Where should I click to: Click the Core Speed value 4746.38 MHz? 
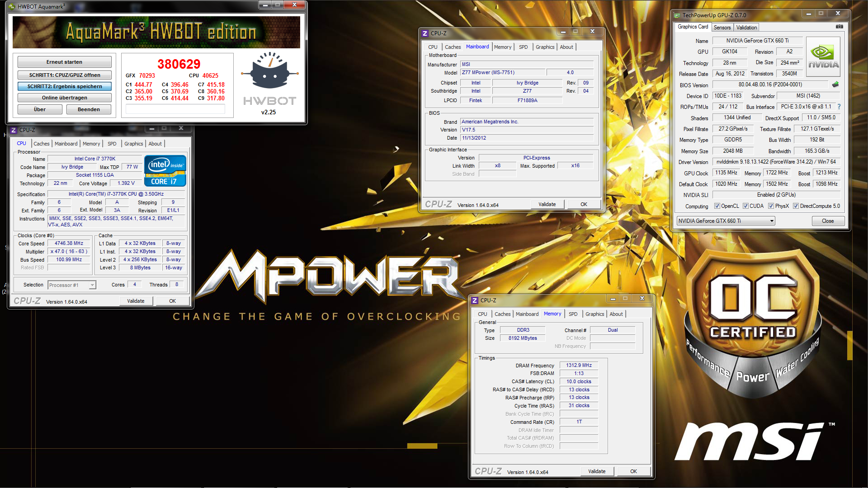(69, 244)
